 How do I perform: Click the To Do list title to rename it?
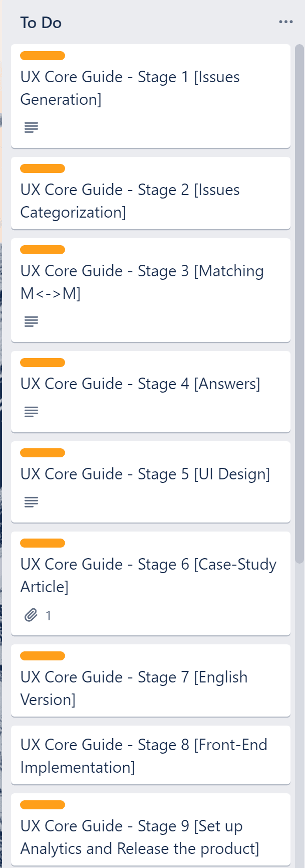coord(41,23)
